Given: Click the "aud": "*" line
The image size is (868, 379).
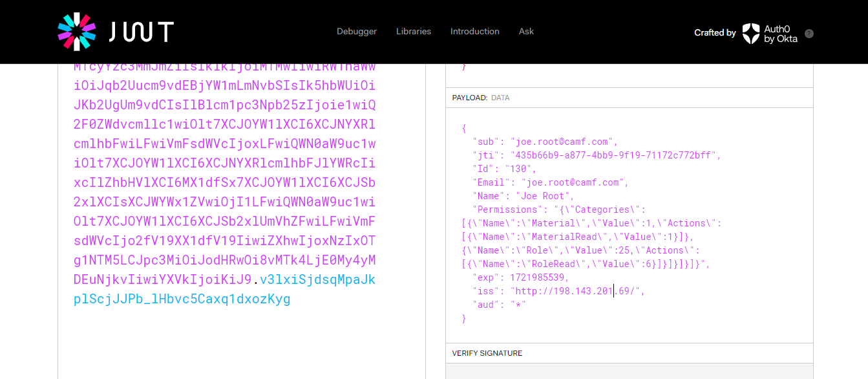Looking at the screenshot, I should tap(500, 305).
